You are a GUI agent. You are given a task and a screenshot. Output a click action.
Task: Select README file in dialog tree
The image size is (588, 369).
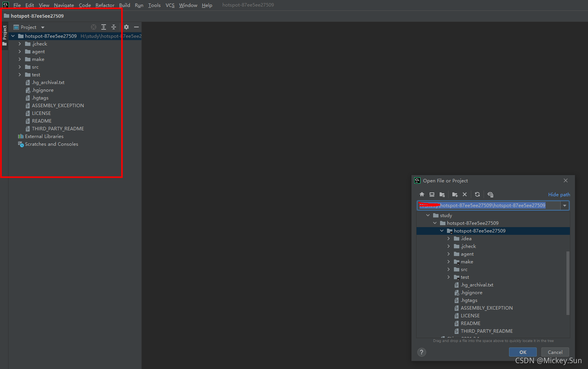point(470,324)
